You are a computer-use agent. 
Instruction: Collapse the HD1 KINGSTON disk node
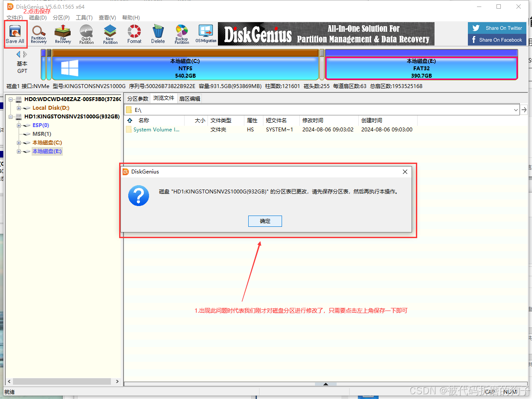[10, 117]
